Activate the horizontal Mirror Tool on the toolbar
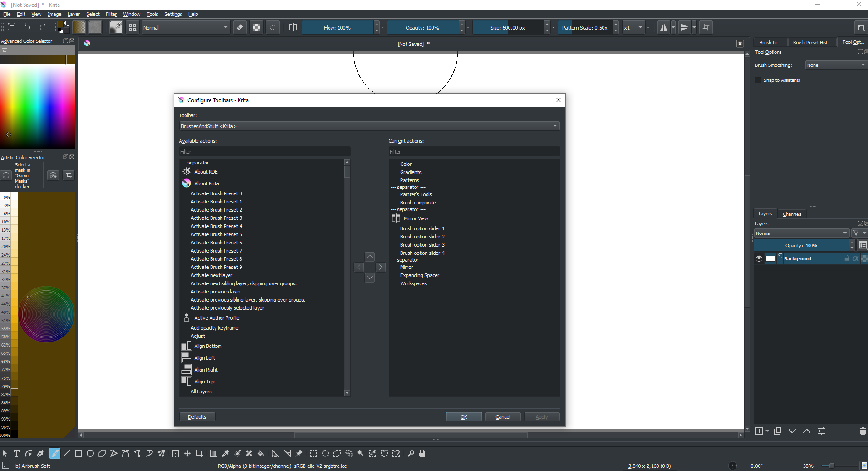The width and height of the screenshot is (868, 471). click(665, 27)
